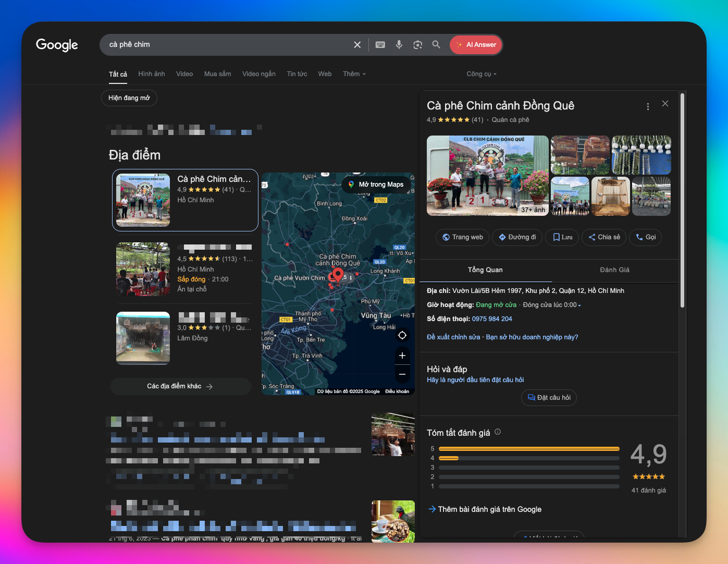Open the main CLB Chim Cảnh Đồng Quê photo
The width and height of the screenshot is (728, 564).
click(488, 176)
